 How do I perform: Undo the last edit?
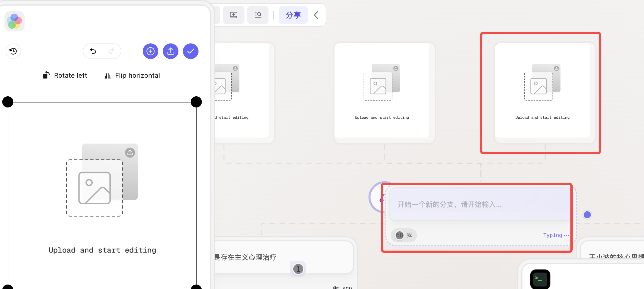point(93,51)
